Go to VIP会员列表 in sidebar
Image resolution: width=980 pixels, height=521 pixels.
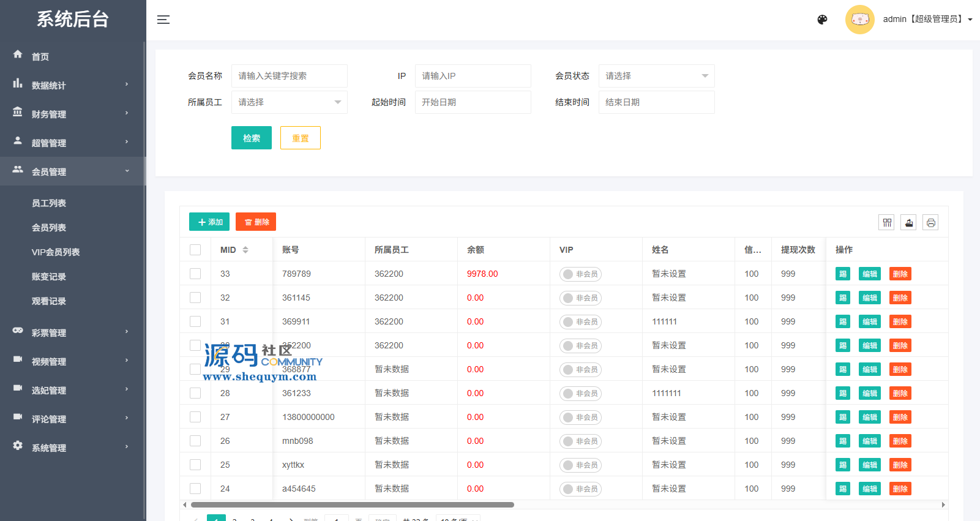[x=56, y=252]
